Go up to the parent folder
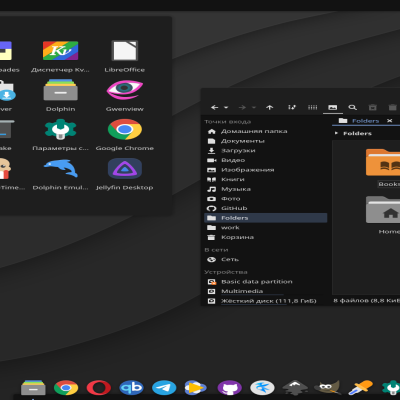Screen dimensions: 400x400 pos(270,107)
